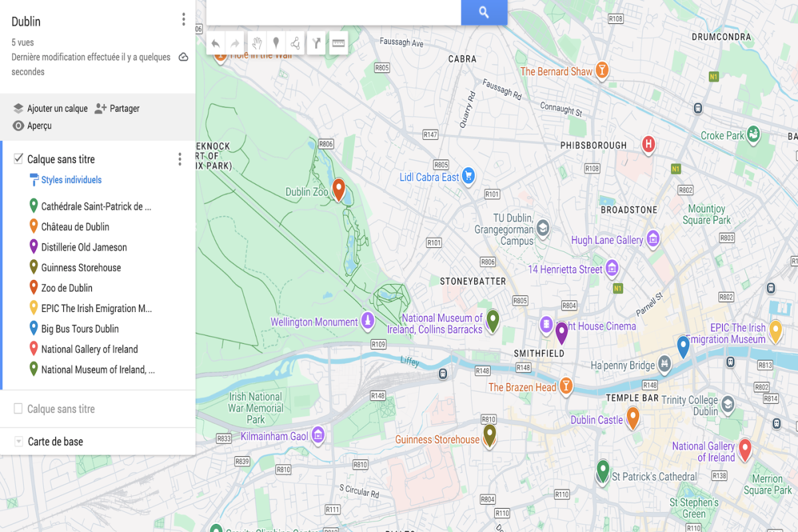Image resolution: width=798 pixels, height=532 pixels.
Task: Select Zoo de Dublin in the layer list
Action: pyautogui.click(x=66, y=288)
